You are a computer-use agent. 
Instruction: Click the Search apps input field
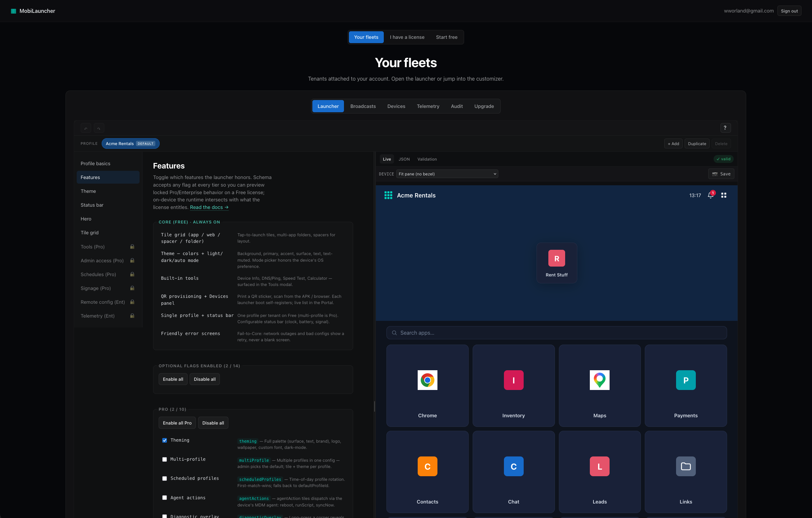[556, 333]
